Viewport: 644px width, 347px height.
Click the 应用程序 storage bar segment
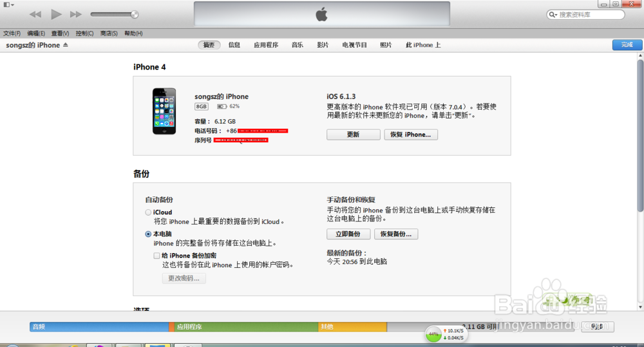(x=246, y=327)
